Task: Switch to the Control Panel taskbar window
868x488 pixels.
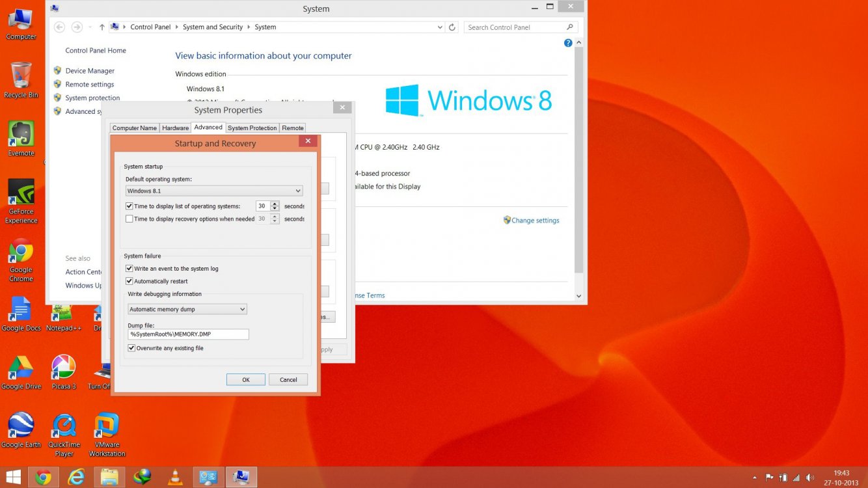Action: pyautogui.click(x=208, y=477)
